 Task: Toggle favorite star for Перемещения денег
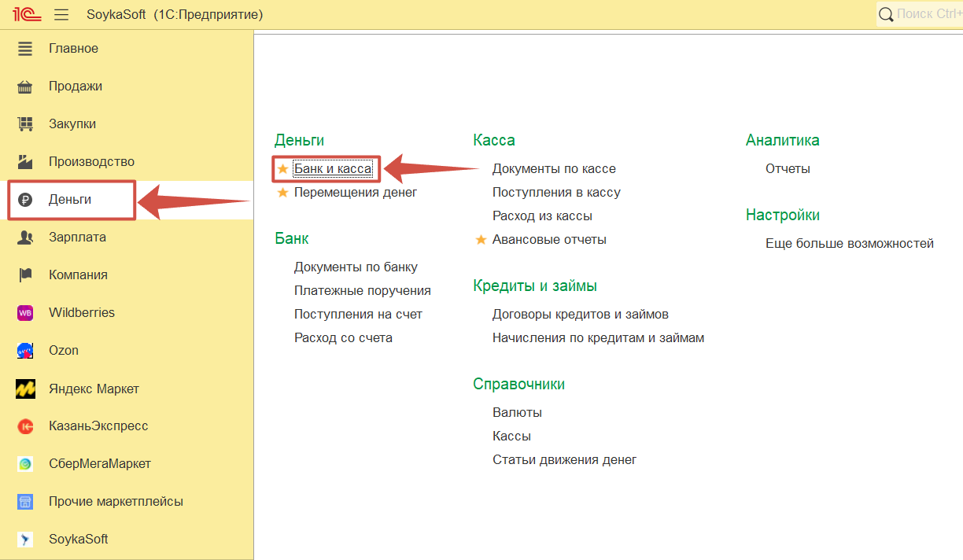(x=283, y=192)
